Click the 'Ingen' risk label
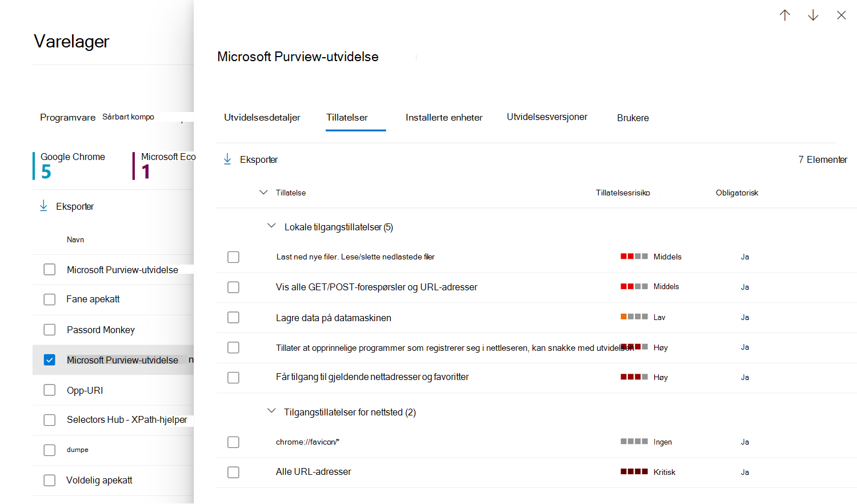Viewport: 857px width, 504px height. (663, 442)
